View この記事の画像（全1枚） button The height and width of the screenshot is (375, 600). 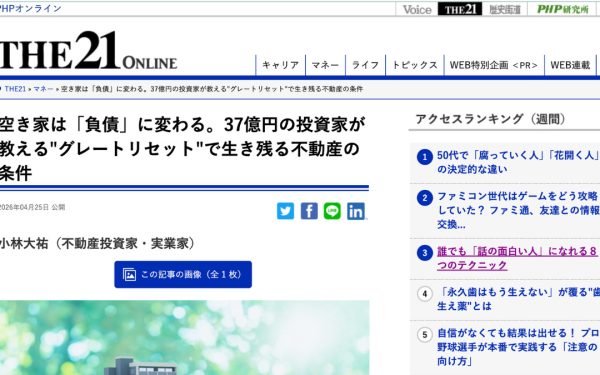183,274
